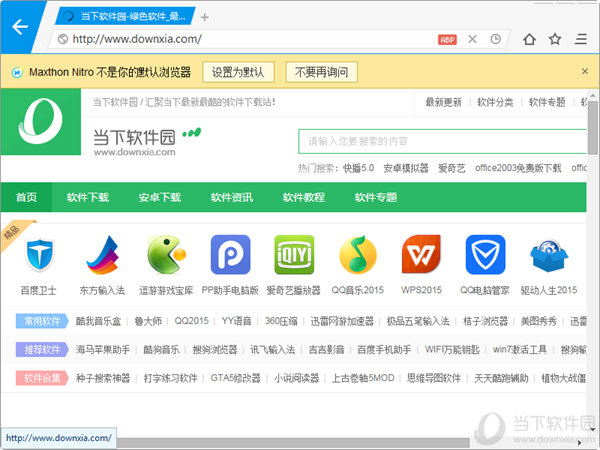Click hot search 爱奇艺

[x=452, y=168]
